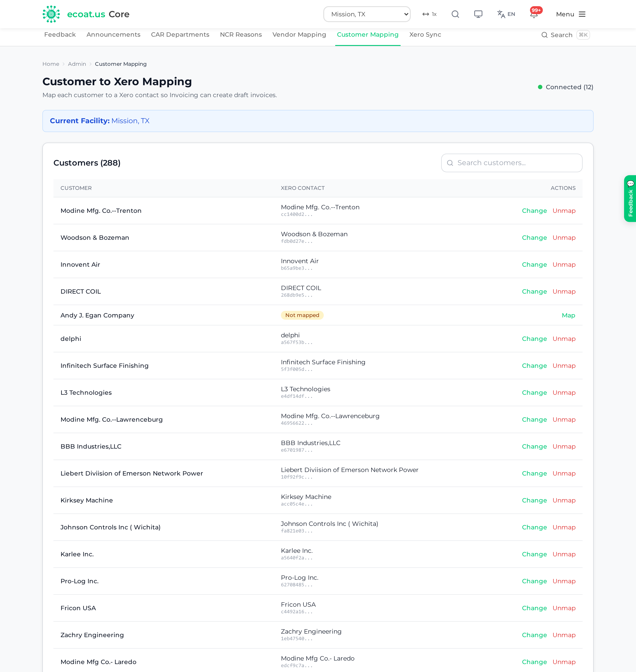Open the CAR Departments tab

[180, 35]
